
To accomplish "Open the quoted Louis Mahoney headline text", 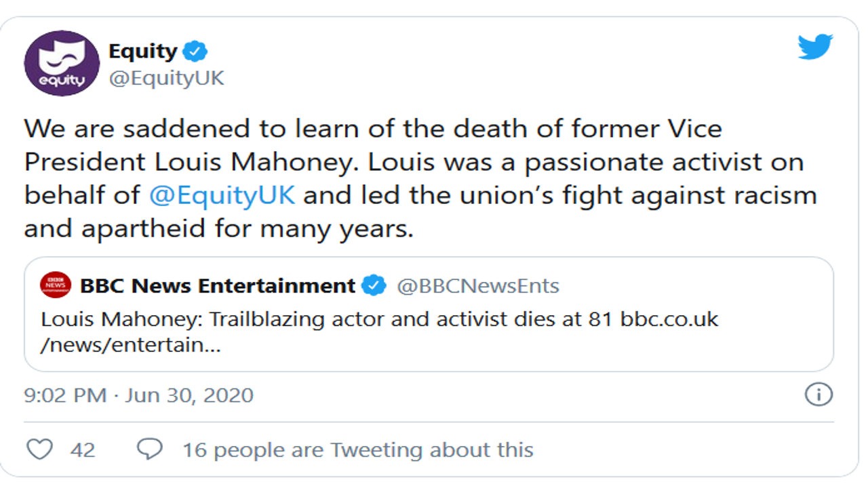I will coord(312,320).
